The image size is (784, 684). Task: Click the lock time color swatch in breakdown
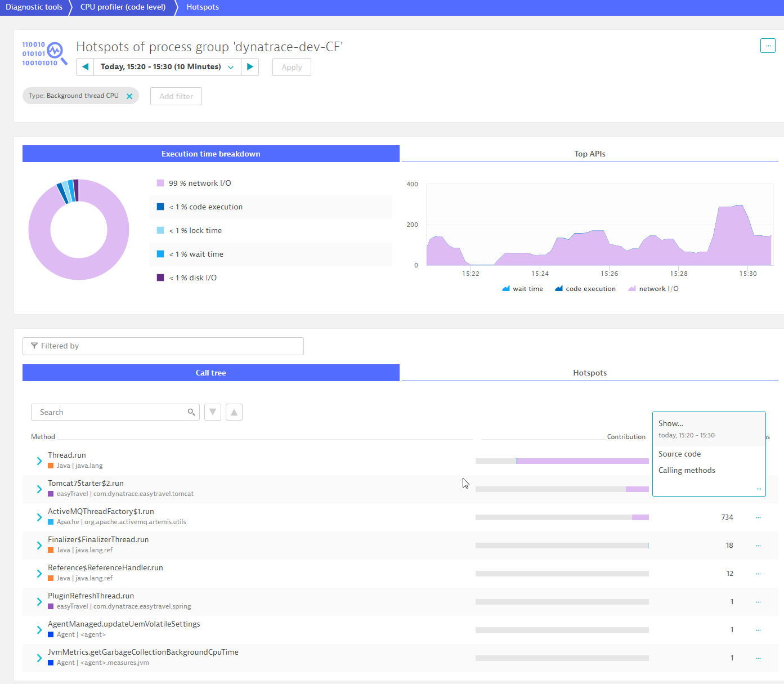click(160, 230)
